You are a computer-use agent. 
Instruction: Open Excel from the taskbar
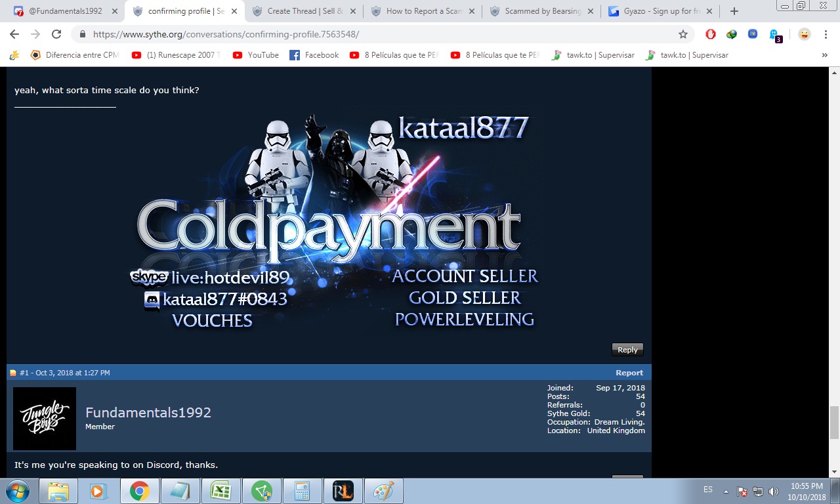pos(220,492)
